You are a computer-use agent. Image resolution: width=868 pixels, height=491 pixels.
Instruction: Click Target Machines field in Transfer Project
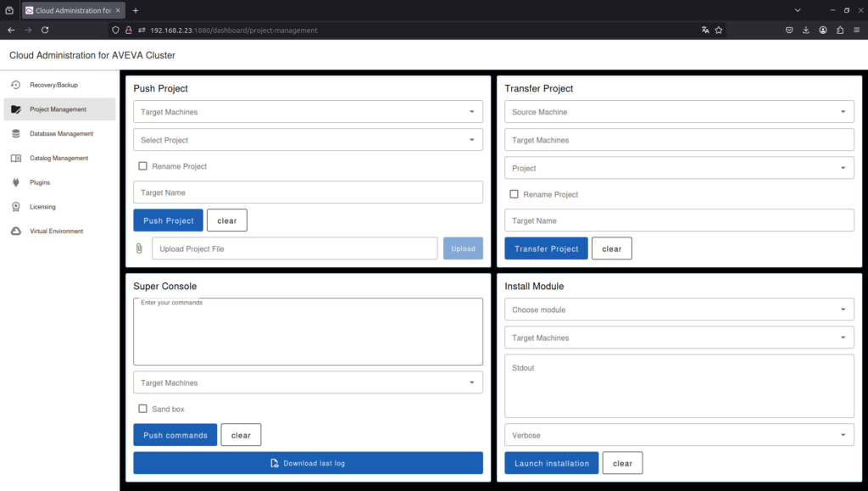(679, 139)
